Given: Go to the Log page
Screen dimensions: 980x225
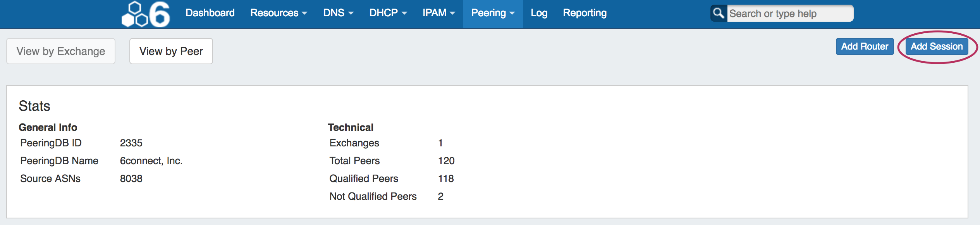Looking at the screenshot, I should [539, 13].
